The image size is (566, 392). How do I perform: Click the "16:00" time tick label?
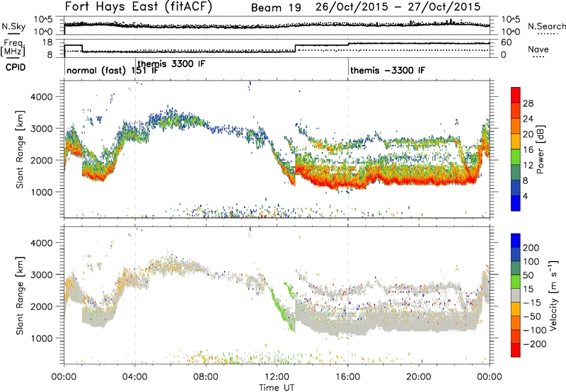348,377
